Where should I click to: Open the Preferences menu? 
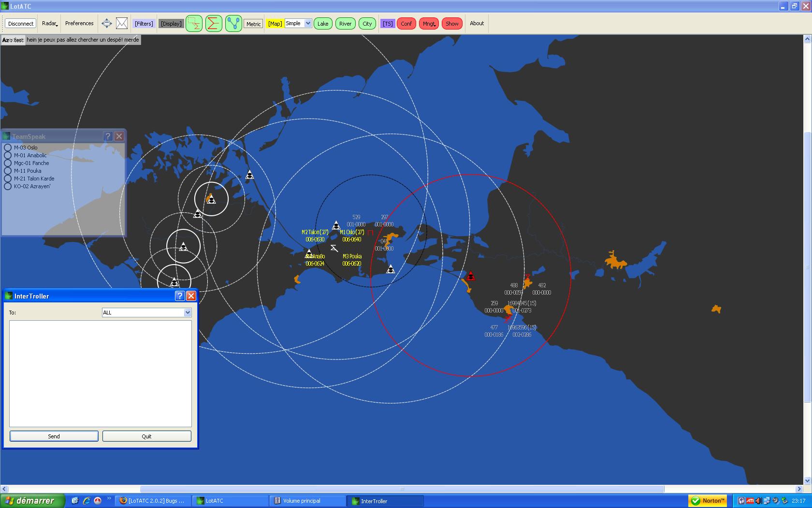pyautogui.click(x=79, y=23)
